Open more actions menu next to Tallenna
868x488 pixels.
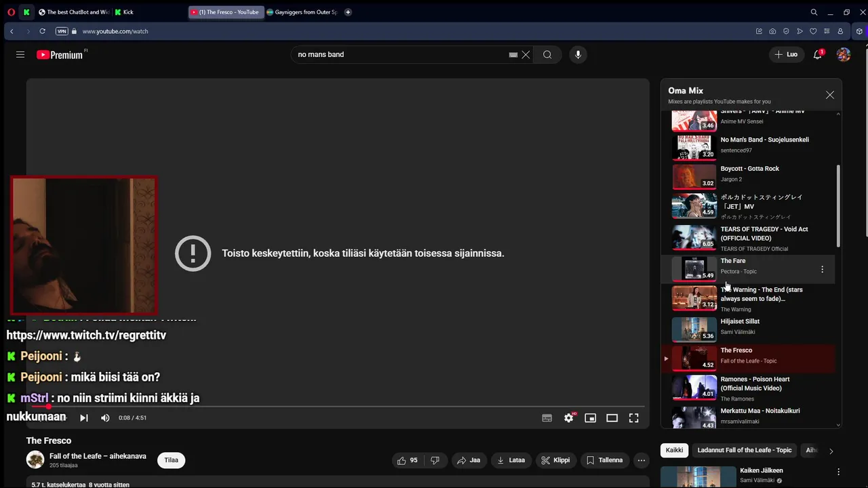(642, 460)
